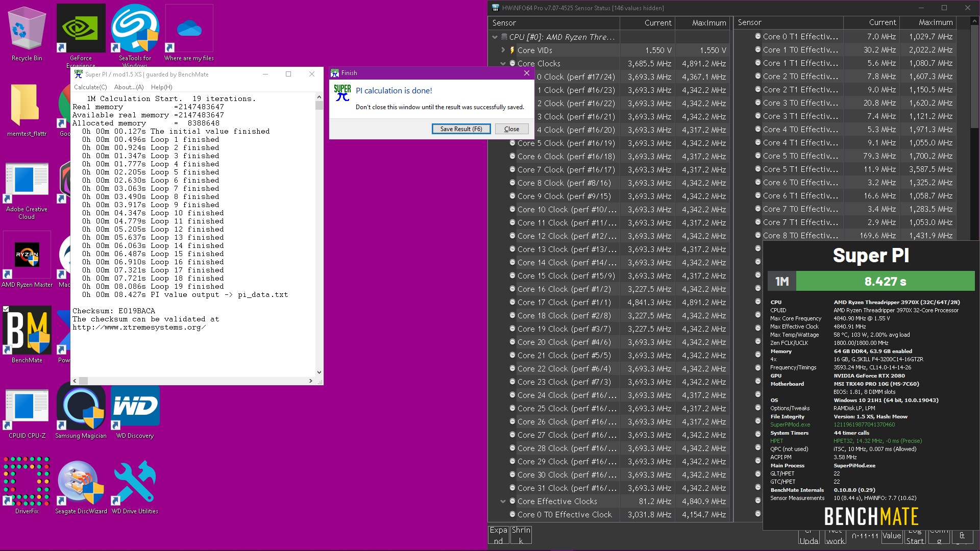Toggle the BenchMate desktop icon selection checkbox
Screen dimensions: 980x551
coord(6,309)
